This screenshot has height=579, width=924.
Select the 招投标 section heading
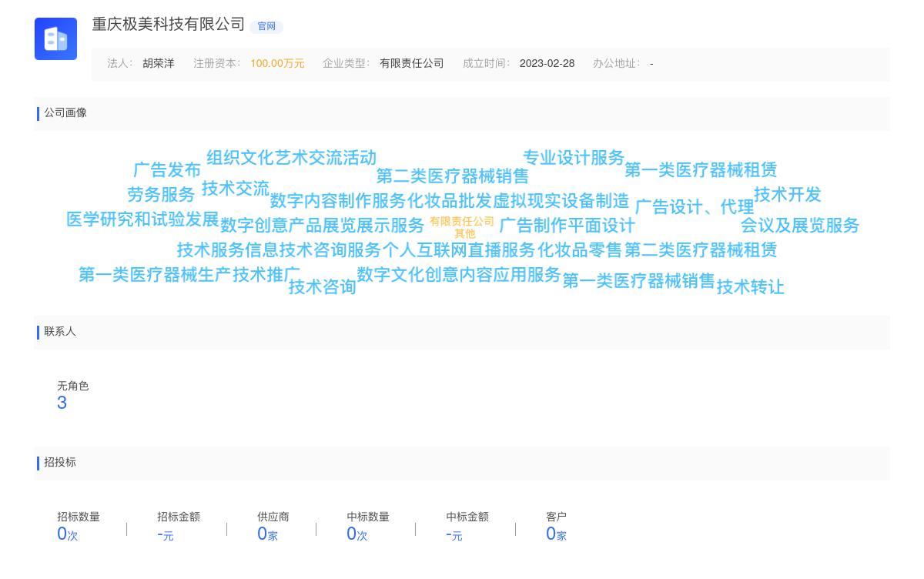click(x=60, y=462)
